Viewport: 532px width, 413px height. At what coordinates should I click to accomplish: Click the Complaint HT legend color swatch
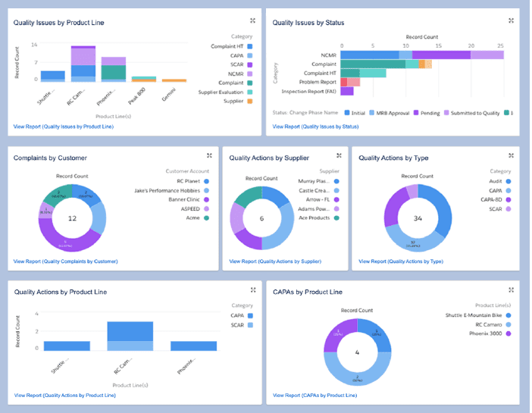click(250, 46)
